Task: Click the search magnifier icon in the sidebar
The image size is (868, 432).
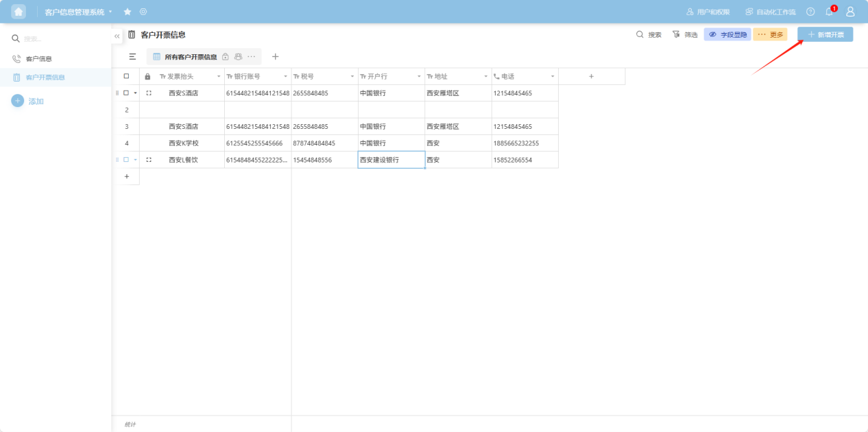Action: pyautogui.click(x=16, y=38)
